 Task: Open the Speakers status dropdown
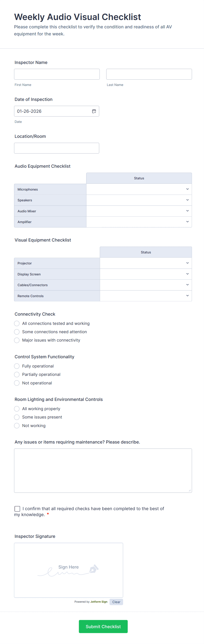tap(139, 200)
